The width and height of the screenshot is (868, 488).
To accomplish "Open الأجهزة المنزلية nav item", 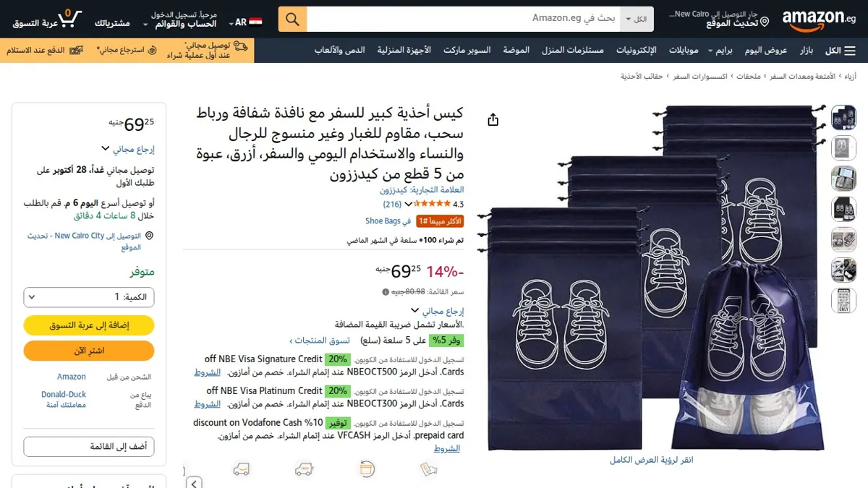I will [404, 51].
